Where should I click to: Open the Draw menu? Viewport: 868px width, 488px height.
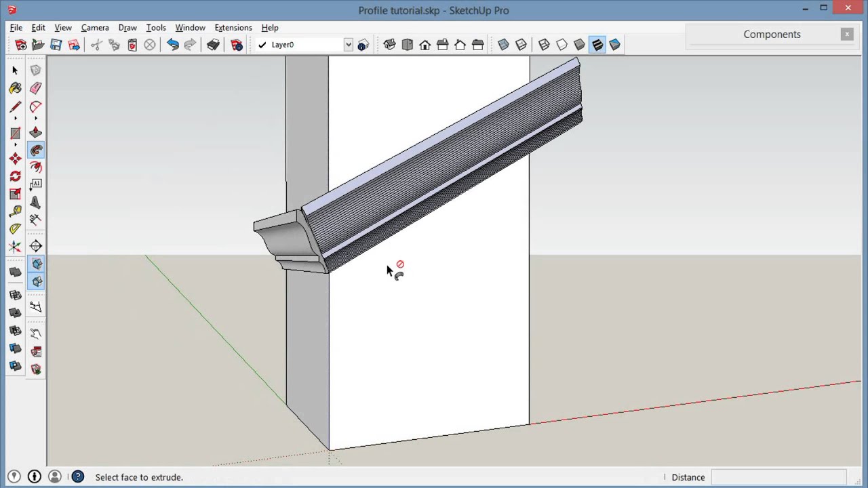pos(127,28)
